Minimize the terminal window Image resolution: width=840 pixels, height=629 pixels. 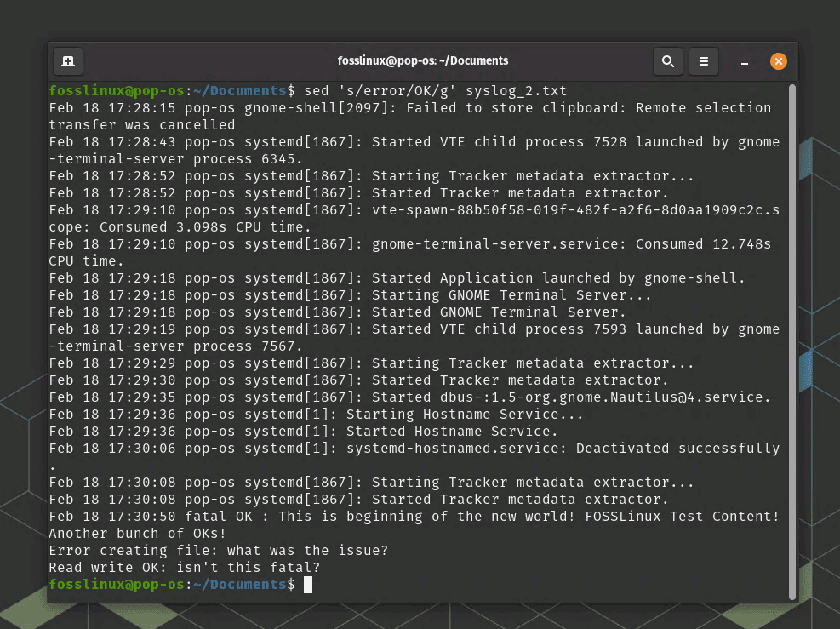coord(744,63)
